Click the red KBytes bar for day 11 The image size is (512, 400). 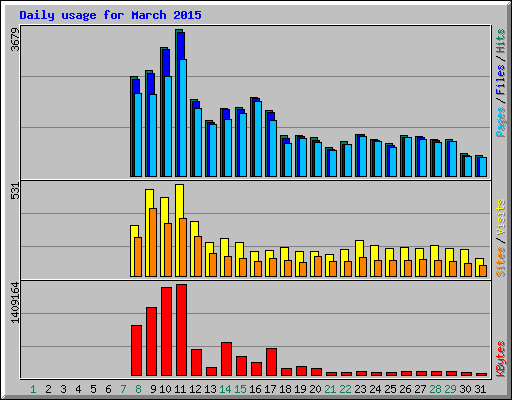pos(182,330)
